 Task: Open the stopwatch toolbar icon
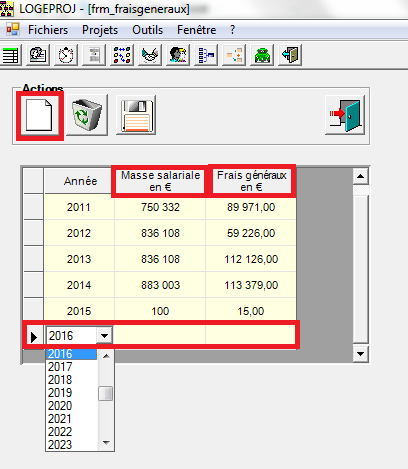pyautogui.click(x=66, y=55)
